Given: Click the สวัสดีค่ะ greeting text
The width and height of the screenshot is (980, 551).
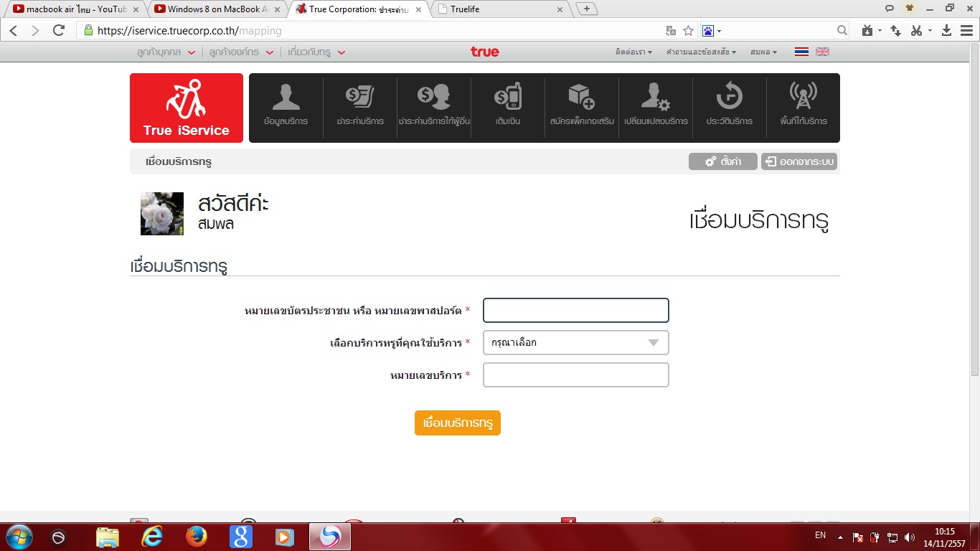Looking at the screenshot, I should pyautogui.click(x=233, y=204).
